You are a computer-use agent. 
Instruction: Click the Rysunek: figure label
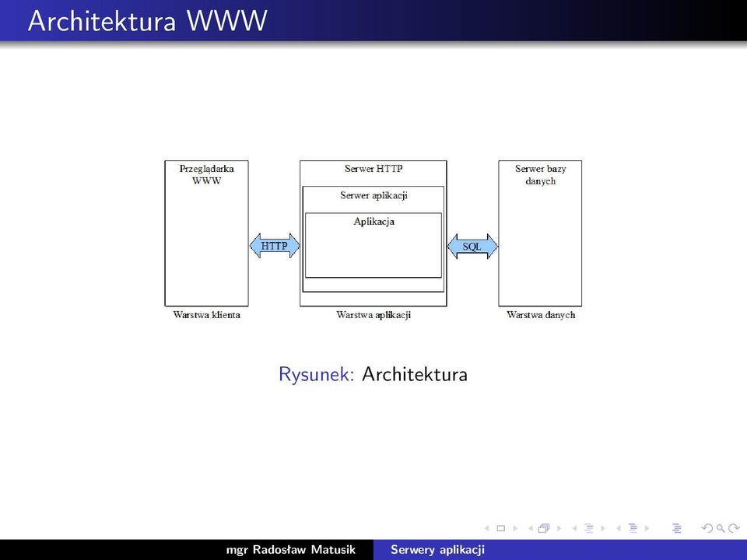pyautogui.click(x=317, y=374)
